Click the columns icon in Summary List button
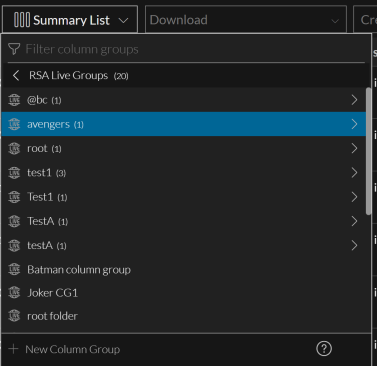The height and width of the screenshot is (366, 377). [22, 20]
